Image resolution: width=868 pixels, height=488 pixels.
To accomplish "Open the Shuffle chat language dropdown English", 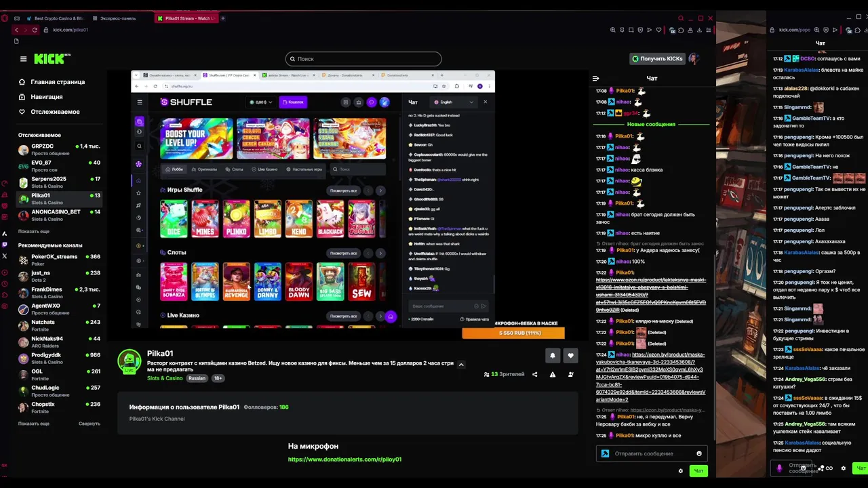I will pyautogui.click(x=455, y=102).
